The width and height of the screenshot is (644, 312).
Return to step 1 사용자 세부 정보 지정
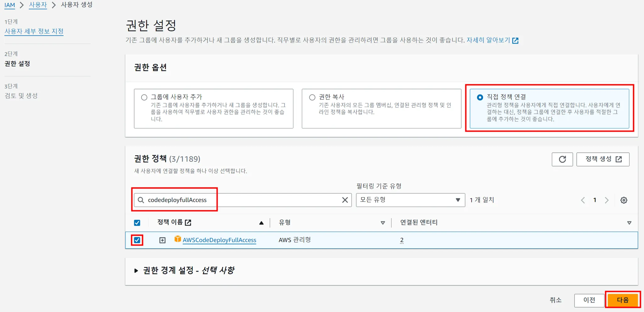[34, 31]
